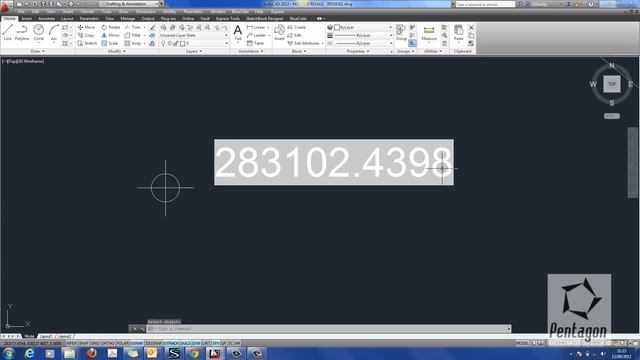The height and width of the screenshot is (360, 640).
Task: Click the Table tool
Action: (x=256, y=43)
